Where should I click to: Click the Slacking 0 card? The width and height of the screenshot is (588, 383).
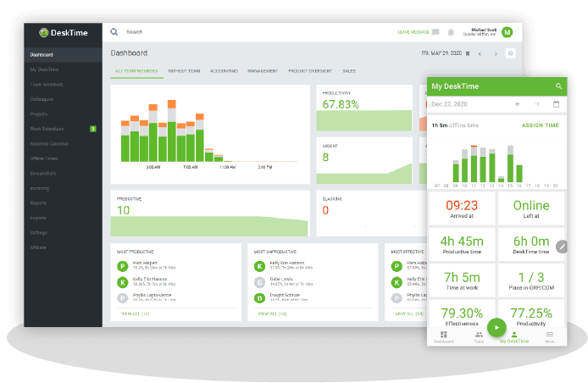[371, 214]
